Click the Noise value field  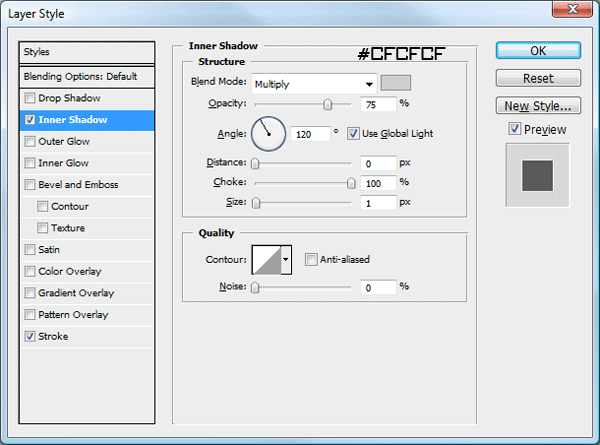point(378,288)
